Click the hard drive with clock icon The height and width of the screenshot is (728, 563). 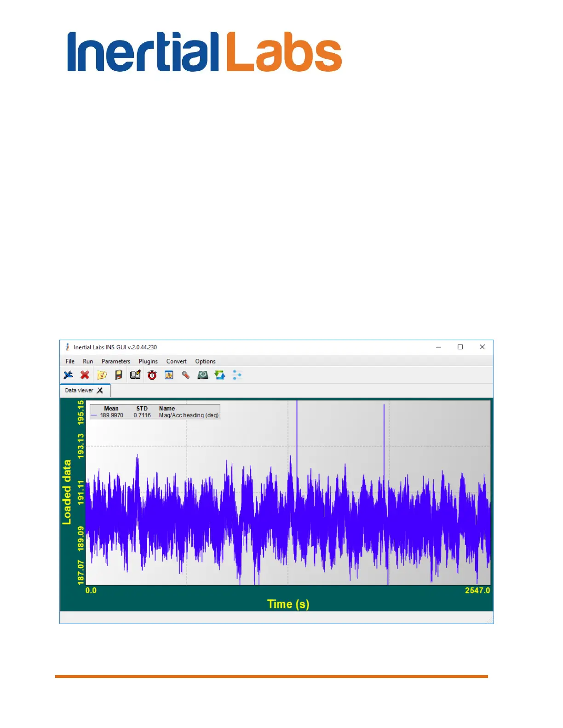203,375
